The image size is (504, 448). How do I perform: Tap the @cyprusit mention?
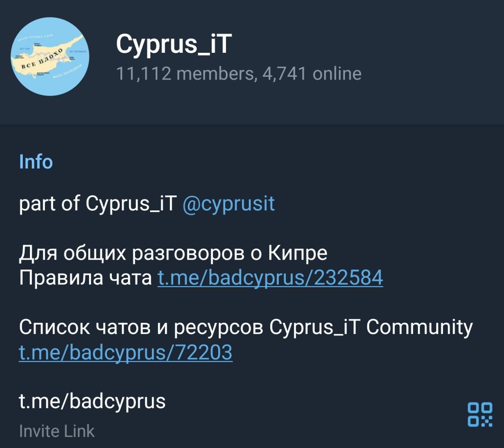tap(229, 203)
